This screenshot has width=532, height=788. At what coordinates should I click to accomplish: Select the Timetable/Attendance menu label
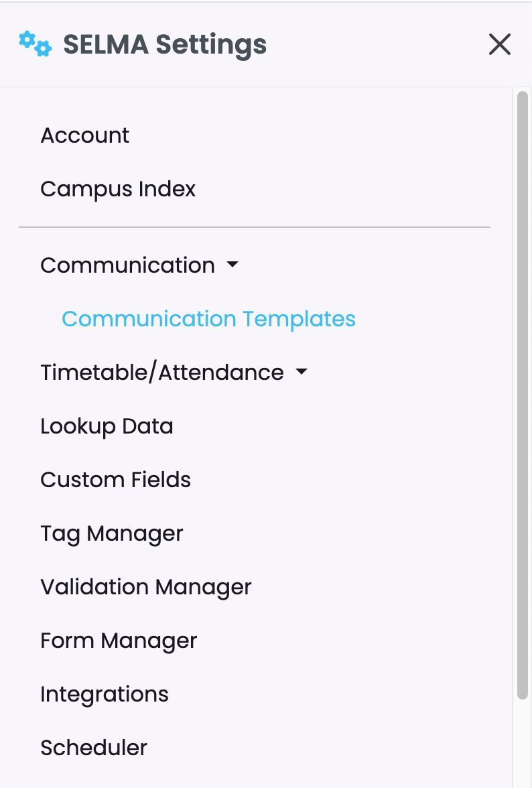tap(162, 373)
